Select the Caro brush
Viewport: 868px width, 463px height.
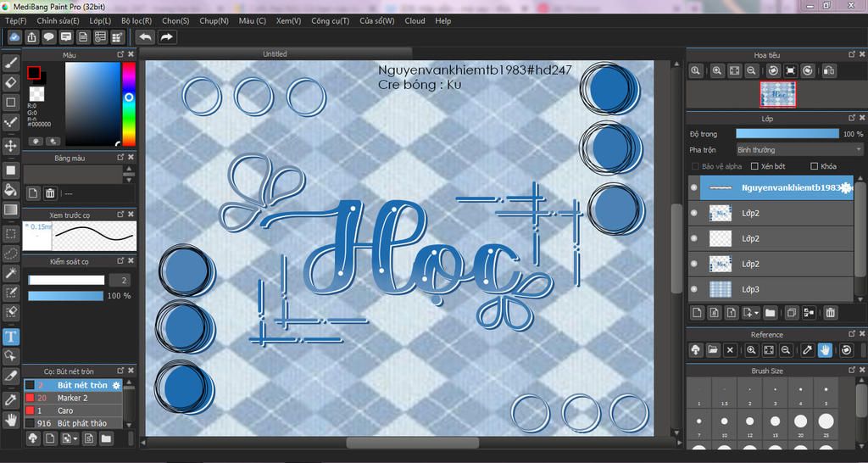pyautogui.click(x=73, y=410)
